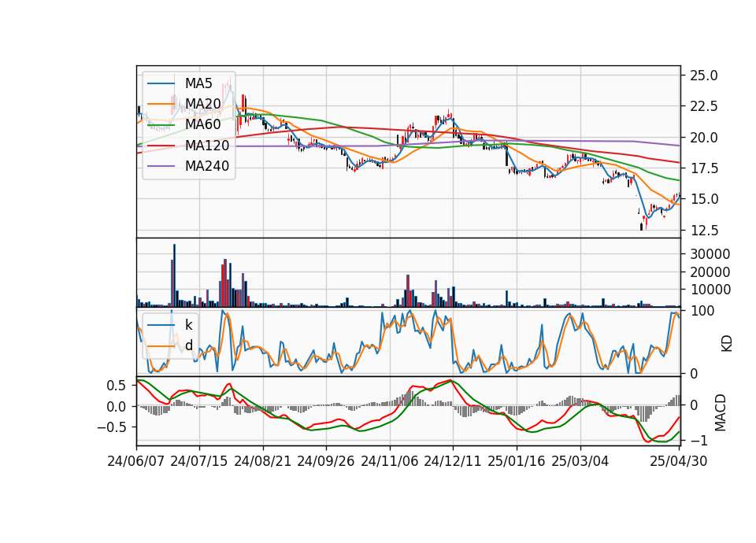Click the 24/09/26 date tick label
This screenshot has width=756, height=543.
point(325,461)
